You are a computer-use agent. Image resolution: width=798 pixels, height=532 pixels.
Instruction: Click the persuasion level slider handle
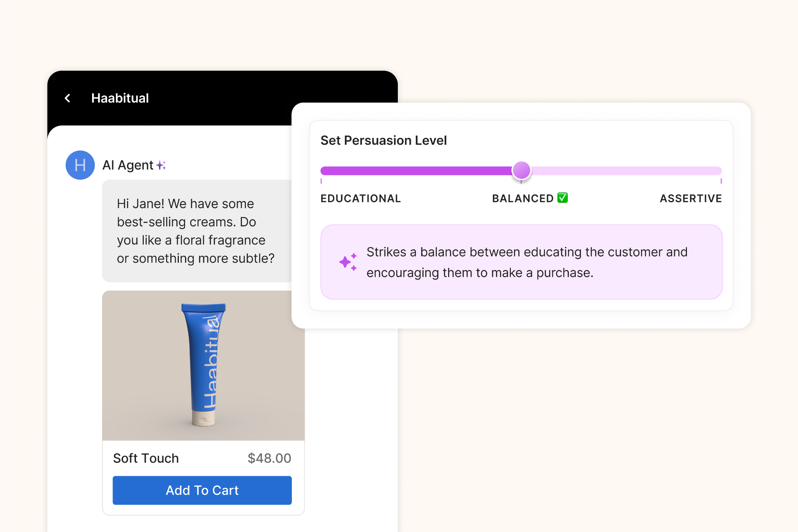(521, 170)
